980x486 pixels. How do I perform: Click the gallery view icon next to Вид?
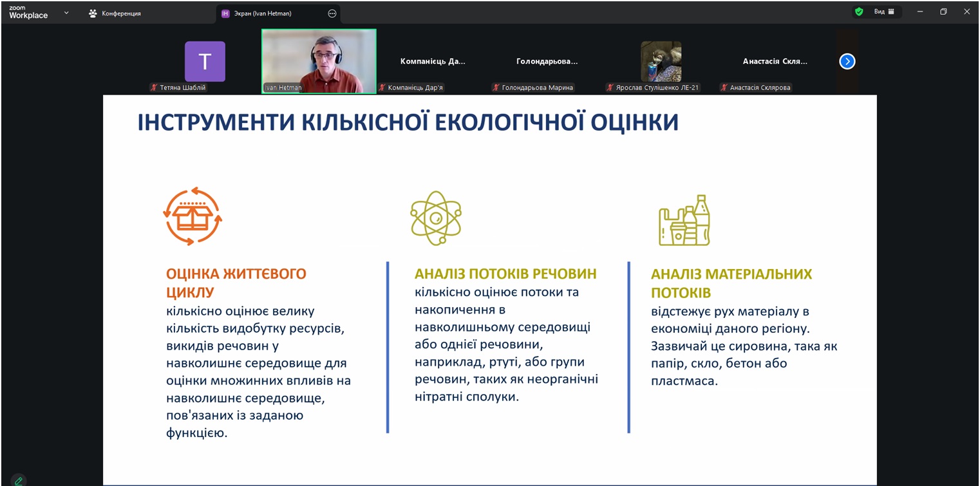(x=890, y=12)
